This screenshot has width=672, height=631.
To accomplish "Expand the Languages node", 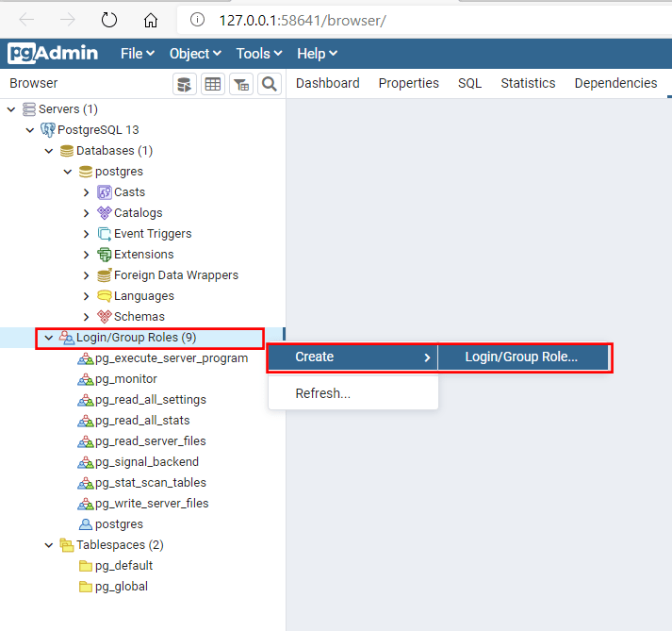I will pos(86,296).
